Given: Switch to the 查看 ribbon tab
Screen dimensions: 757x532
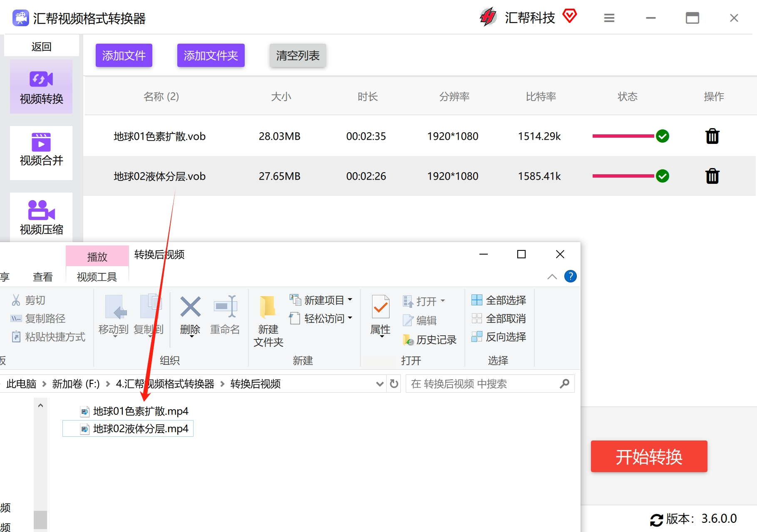Looking at the screenshot, I should coord(43,277).
